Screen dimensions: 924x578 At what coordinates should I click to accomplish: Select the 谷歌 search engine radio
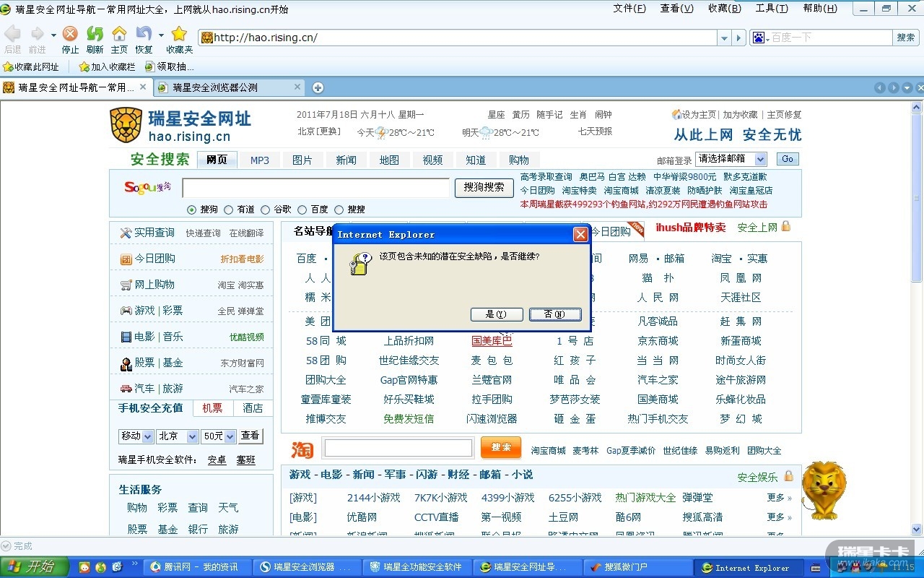click(266, 210)
